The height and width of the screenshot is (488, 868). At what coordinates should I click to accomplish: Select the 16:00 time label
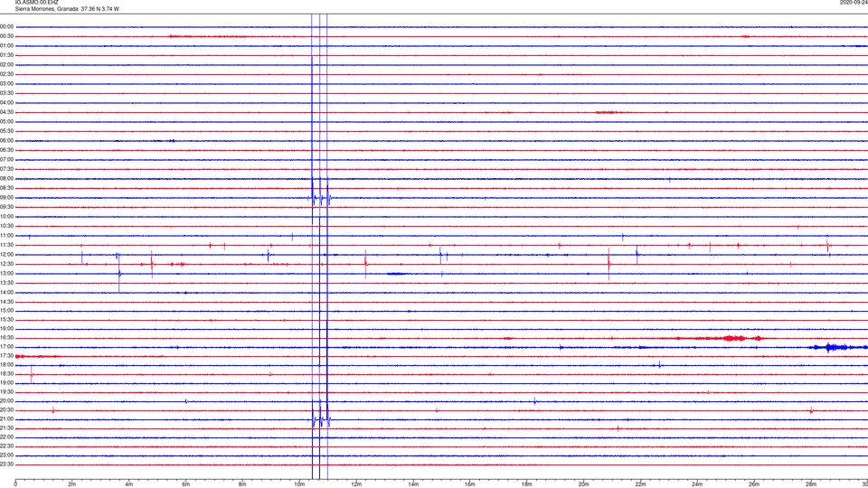(x=6, y=329)
